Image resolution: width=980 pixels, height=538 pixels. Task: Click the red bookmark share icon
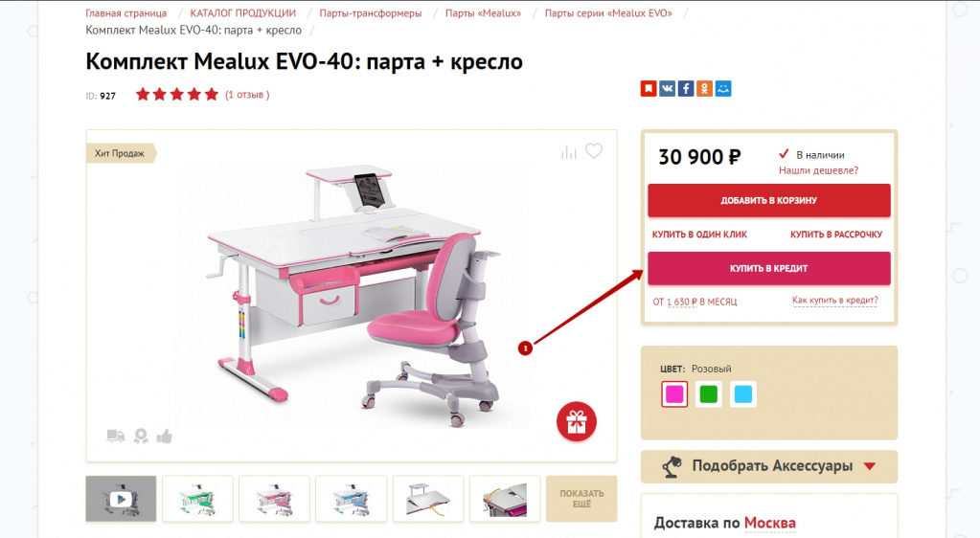(649, 89)
